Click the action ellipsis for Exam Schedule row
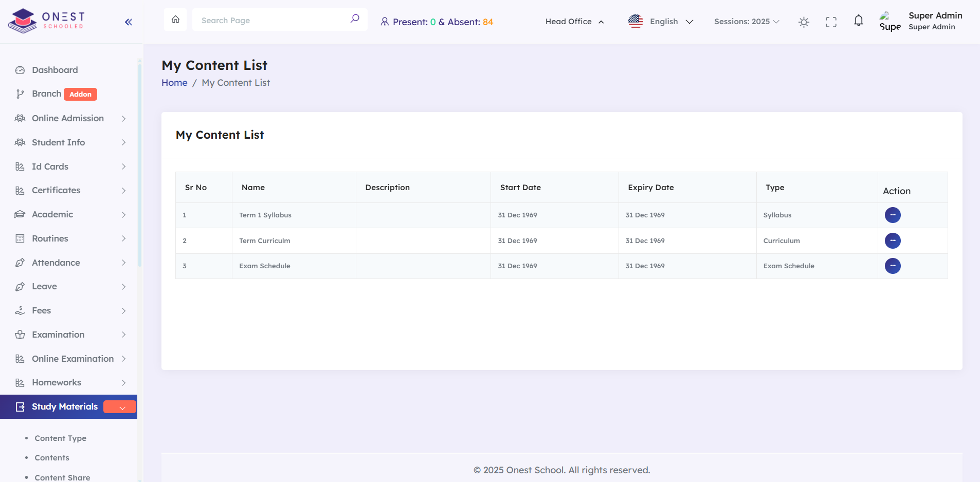The width and height of the screenshot is (980, 482). tap(892, 266)
